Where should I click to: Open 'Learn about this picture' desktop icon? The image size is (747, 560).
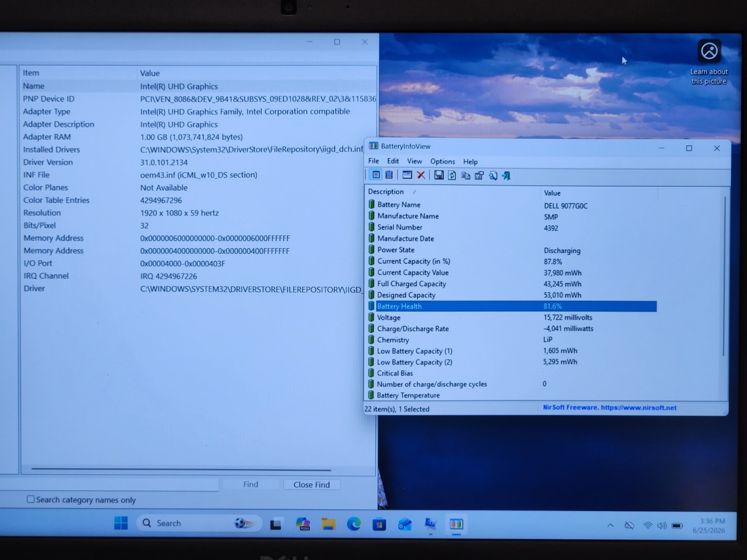pos(709,63)
